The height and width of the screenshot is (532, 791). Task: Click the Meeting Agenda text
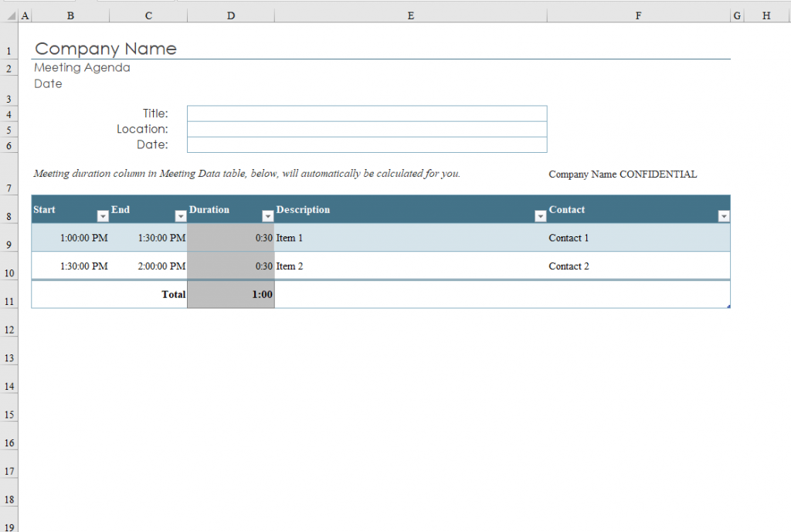tap(82, 67)
